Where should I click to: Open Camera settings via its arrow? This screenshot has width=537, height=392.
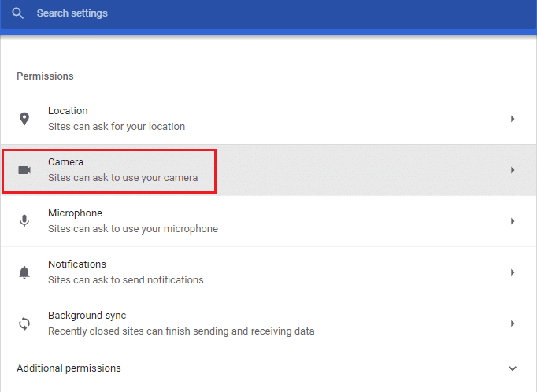click(513, 170)
